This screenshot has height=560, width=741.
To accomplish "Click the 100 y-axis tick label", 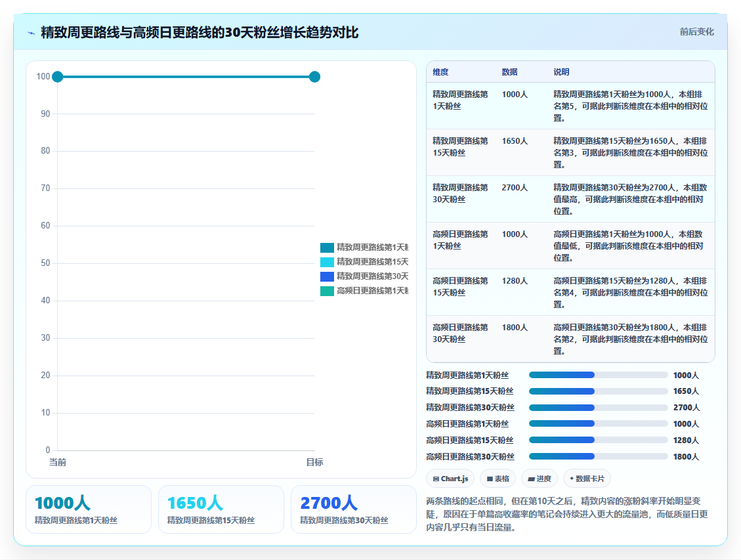I will tap(43, 77).
